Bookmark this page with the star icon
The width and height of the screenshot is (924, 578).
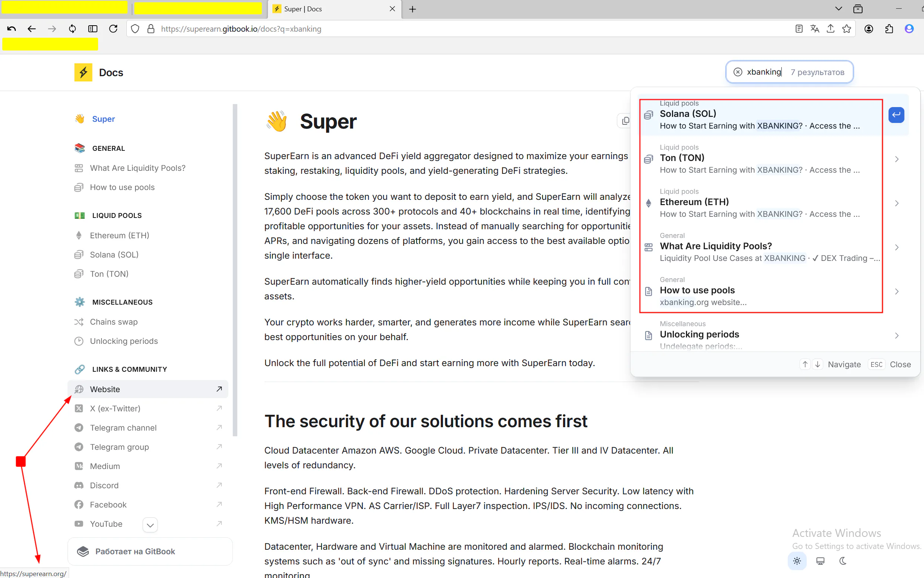point(846,29)
